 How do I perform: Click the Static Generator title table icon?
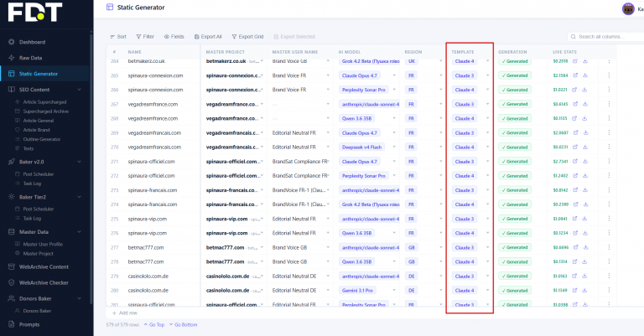110,7
